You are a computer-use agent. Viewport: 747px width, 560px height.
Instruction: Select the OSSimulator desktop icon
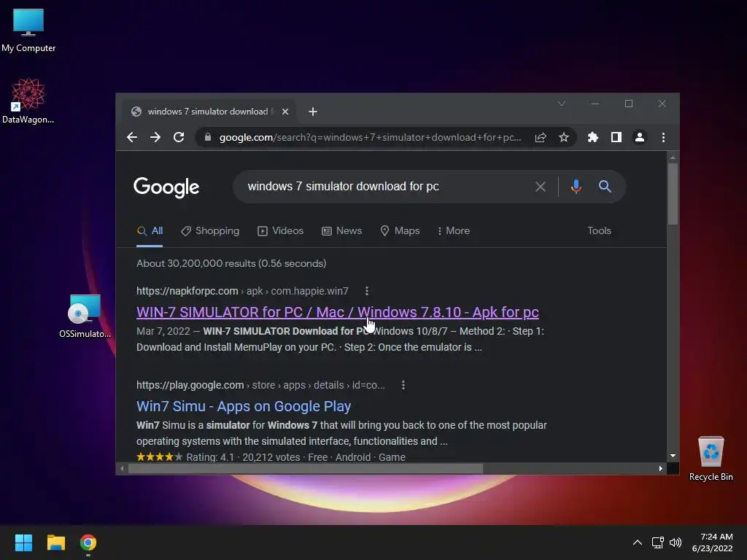coord(85,316)
